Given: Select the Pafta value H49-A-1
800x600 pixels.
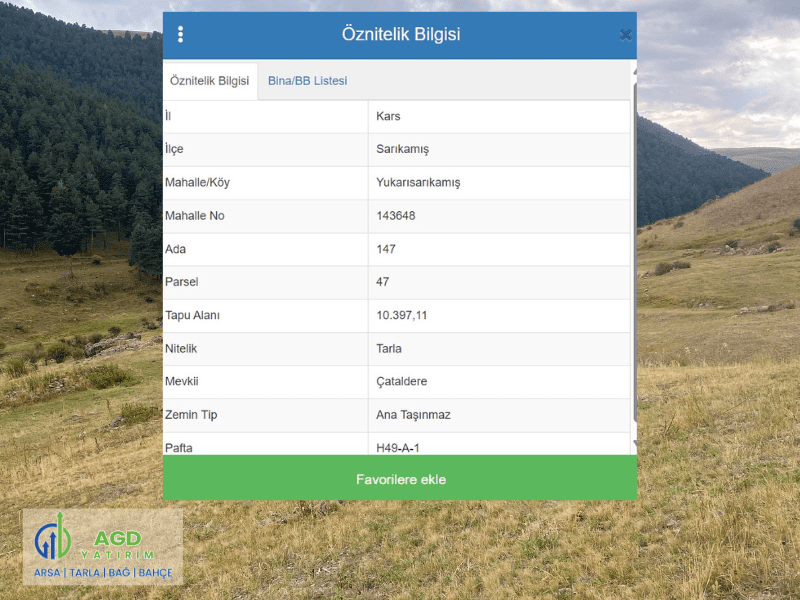Looking at the screenshot, I should pyautogui.click(x=398, y=447).
